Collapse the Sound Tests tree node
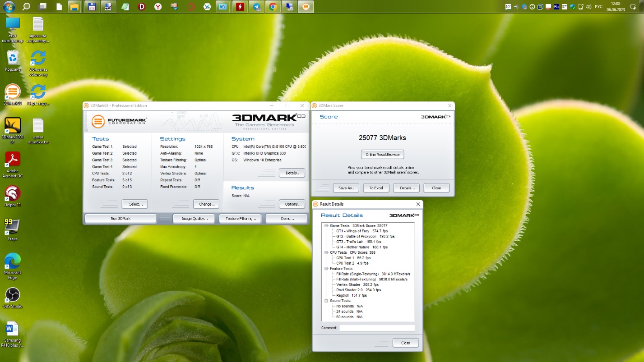The height and width of the screenshot is (362, 644). pyautogui.click(x=326, y=301)
